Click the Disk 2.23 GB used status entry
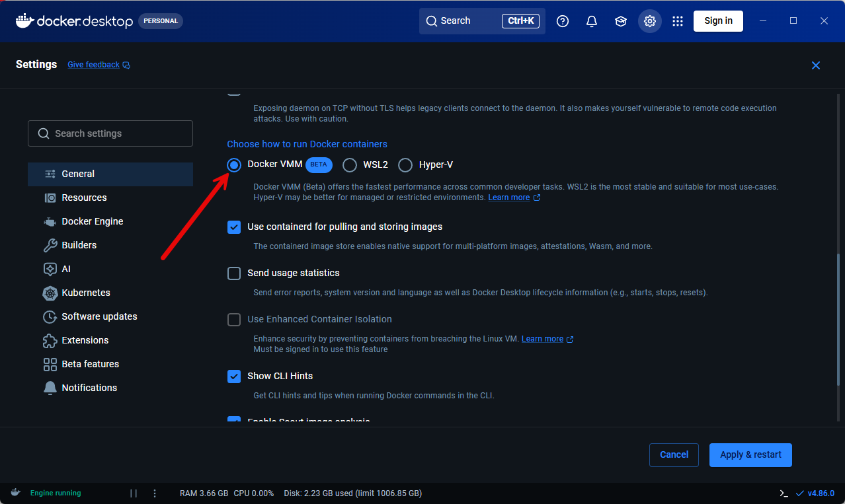The image size is (845, 504). [352, 493]
